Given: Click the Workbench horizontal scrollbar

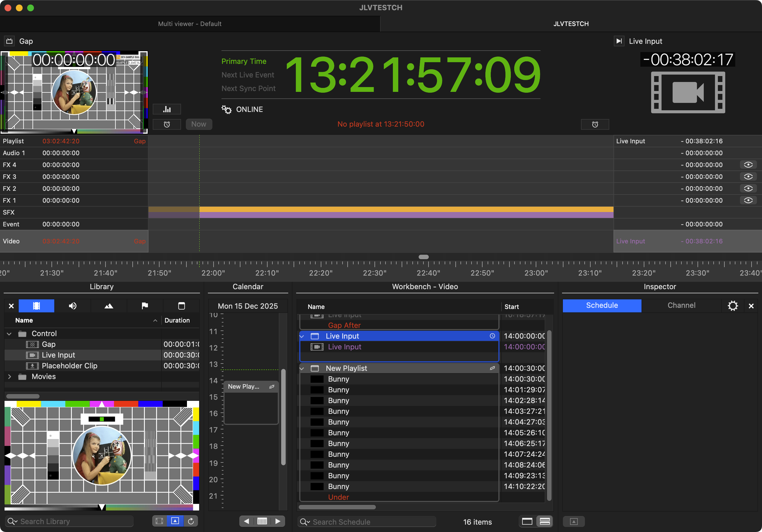Looking at the screenshot, I should (337, 507).
